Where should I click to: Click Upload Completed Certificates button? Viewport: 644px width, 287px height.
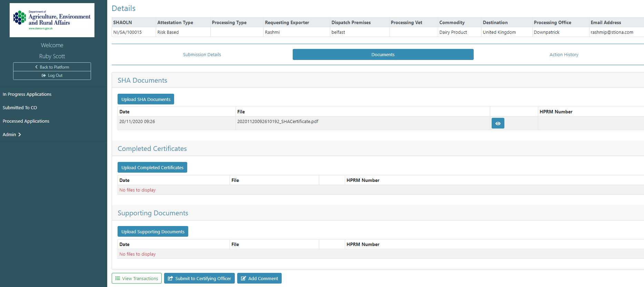[x=152, y=168]
